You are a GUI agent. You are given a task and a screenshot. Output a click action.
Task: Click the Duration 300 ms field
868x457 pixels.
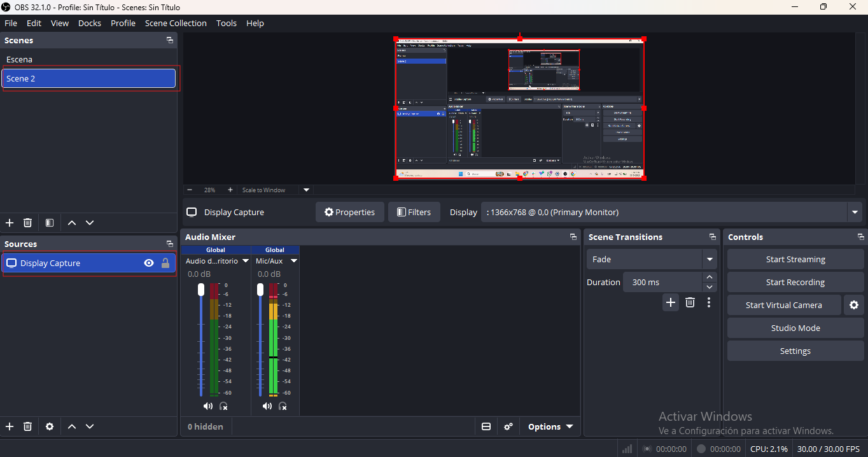click(662, 282)
